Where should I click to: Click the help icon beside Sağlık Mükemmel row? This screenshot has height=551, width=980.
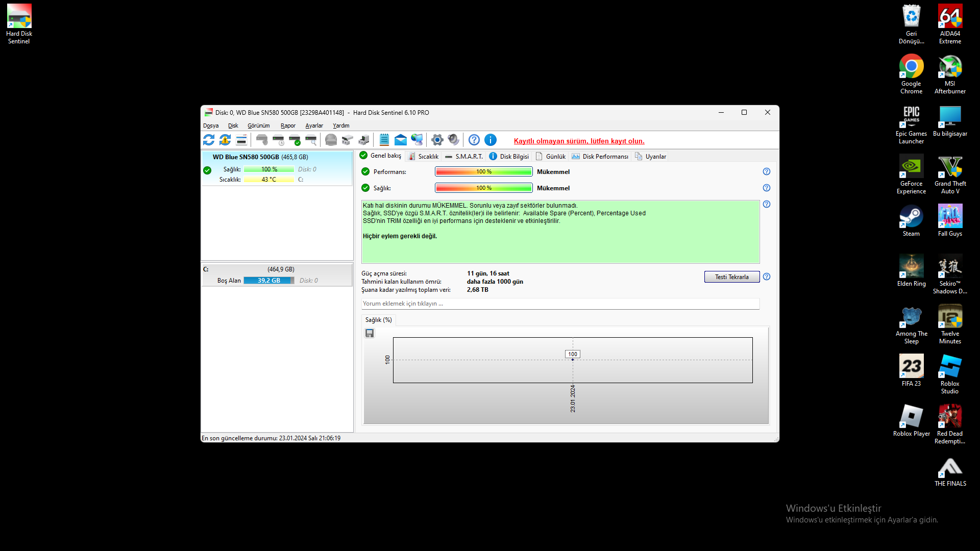tap(767, 188)
